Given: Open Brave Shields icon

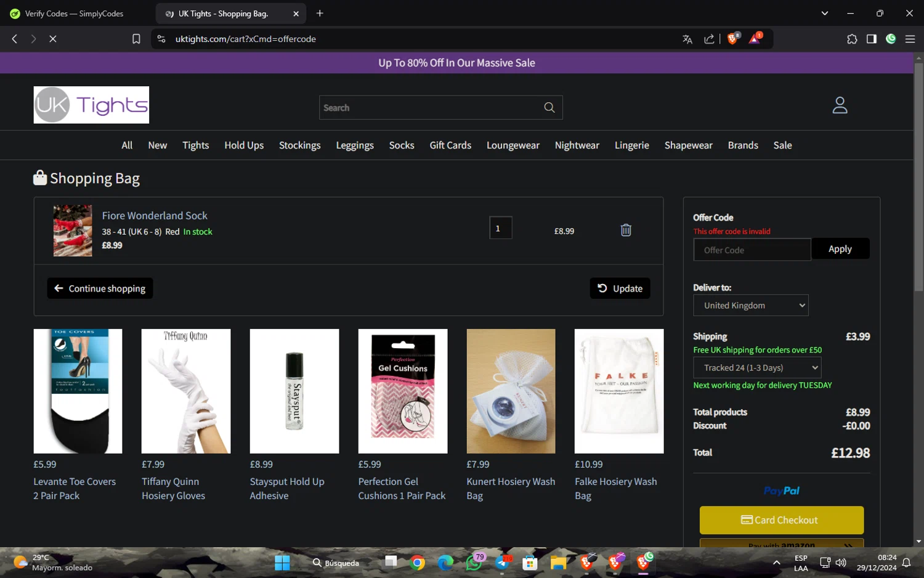Looking at the screenshot, I should click(733, 39).
